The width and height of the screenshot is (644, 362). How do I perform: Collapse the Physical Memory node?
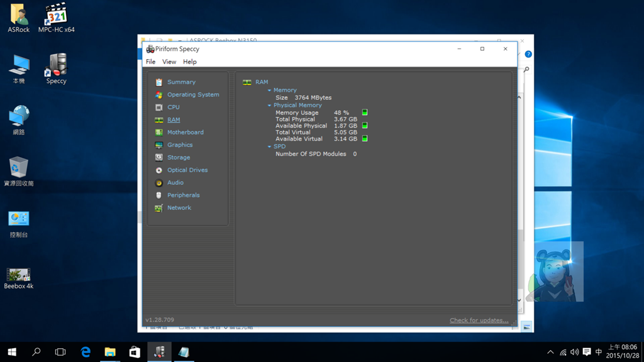click(269, 106)
